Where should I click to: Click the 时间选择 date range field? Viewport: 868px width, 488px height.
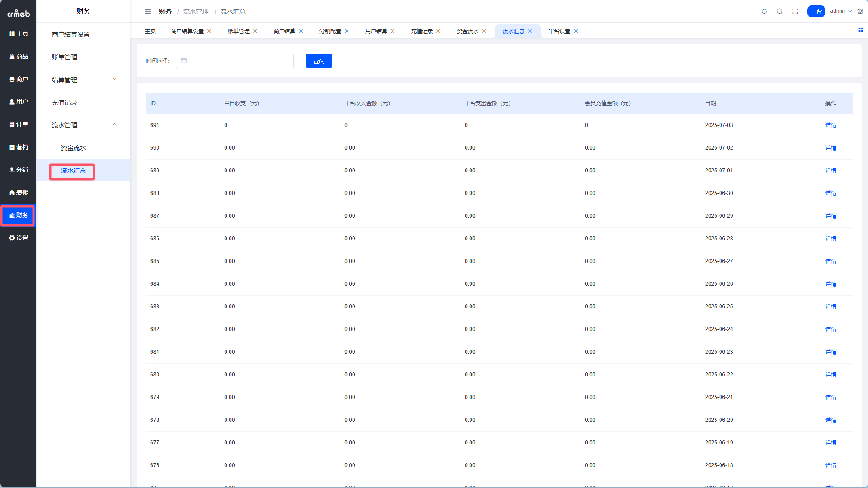[234, 61]
